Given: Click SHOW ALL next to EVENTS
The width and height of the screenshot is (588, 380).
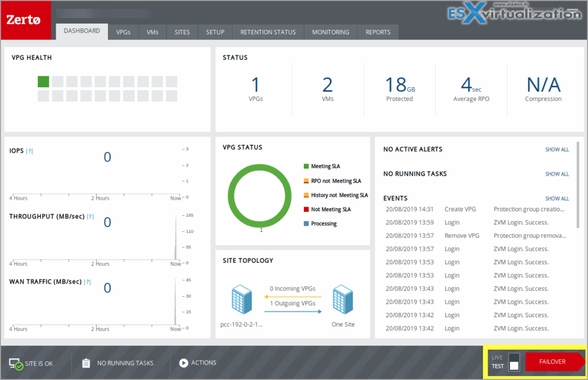Looking at the screenshot, I should (556, 198).
